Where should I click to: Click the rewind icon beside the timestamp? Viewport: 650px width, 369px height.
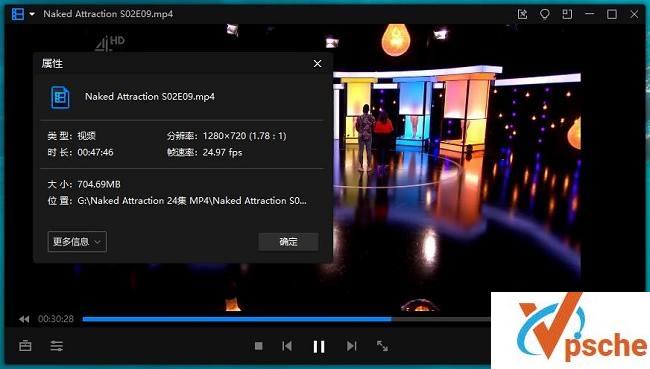pyautogui.click(x=24, y=319)
